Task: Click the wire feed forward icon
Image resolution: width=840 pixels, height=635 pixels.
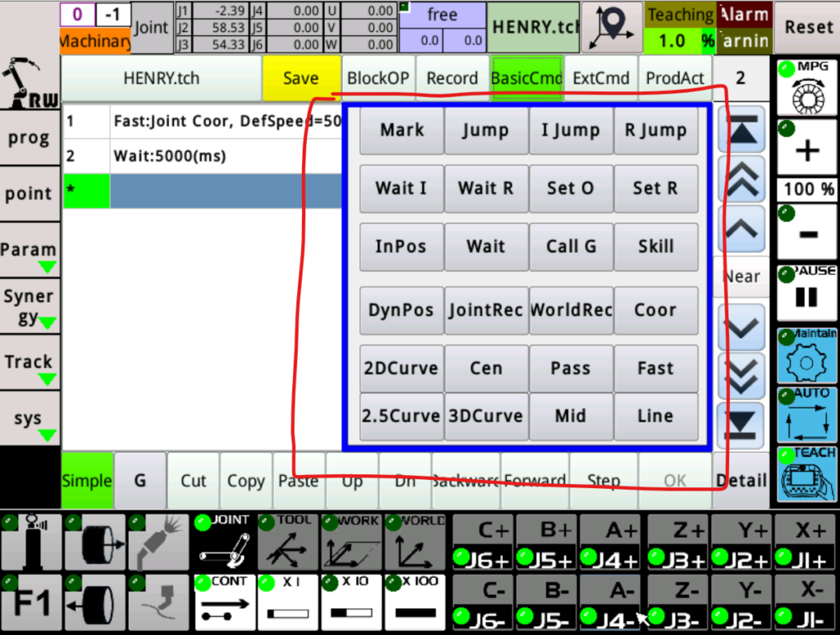Action: 94,542
